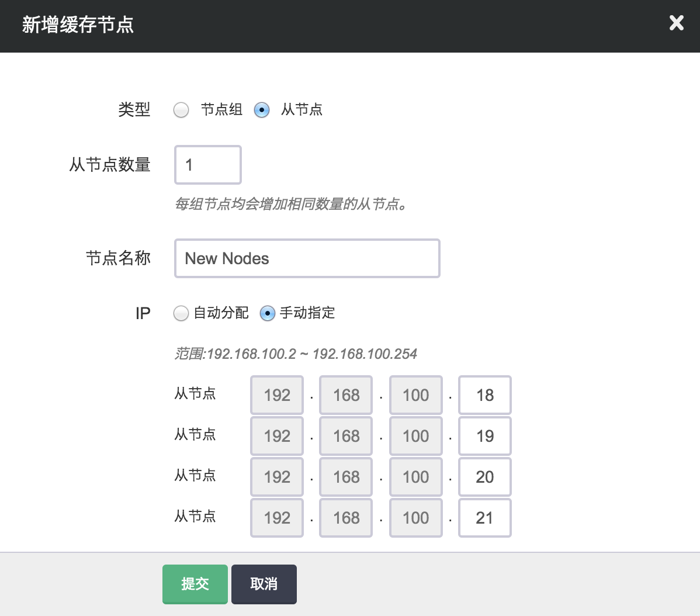Screen dimensions: 700x616
Task: Click third row's disabled 100 octet field
Action: pyautogui.click(x=415, y=477)
